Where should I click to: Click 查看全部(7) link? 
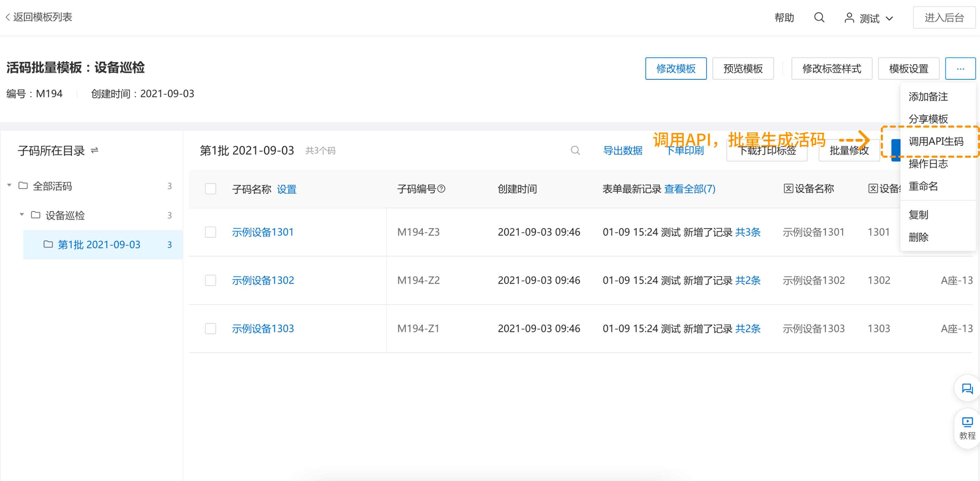coord(690,189)
